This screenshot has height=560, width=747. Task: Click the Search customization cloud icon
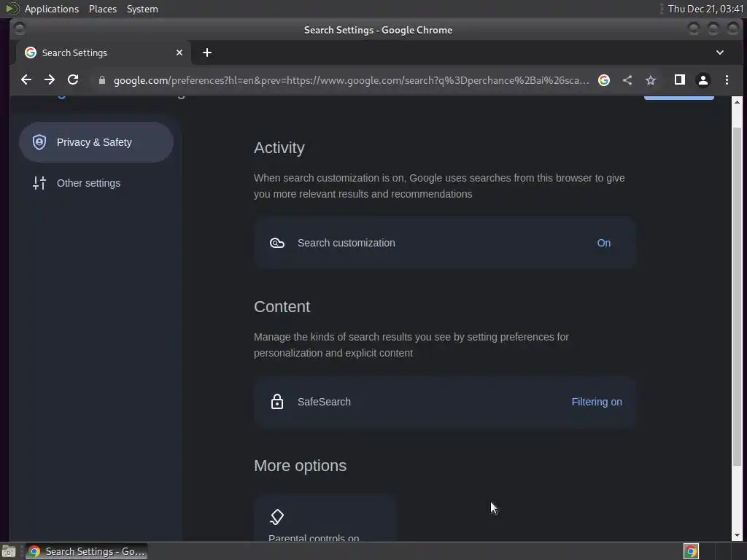click(x=277, y=243)
